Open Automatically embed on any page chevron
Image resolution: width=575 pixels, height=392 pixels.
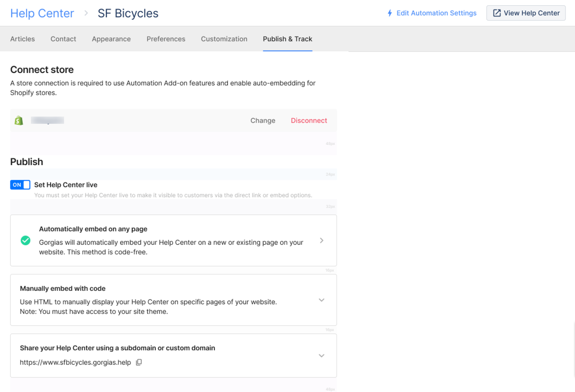pos(321,240)
